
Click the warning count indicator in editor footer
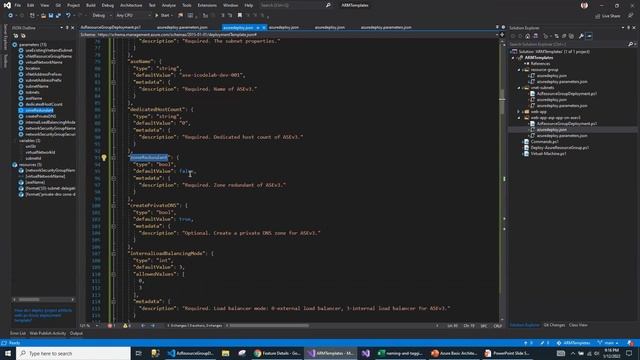pos(127,326)
